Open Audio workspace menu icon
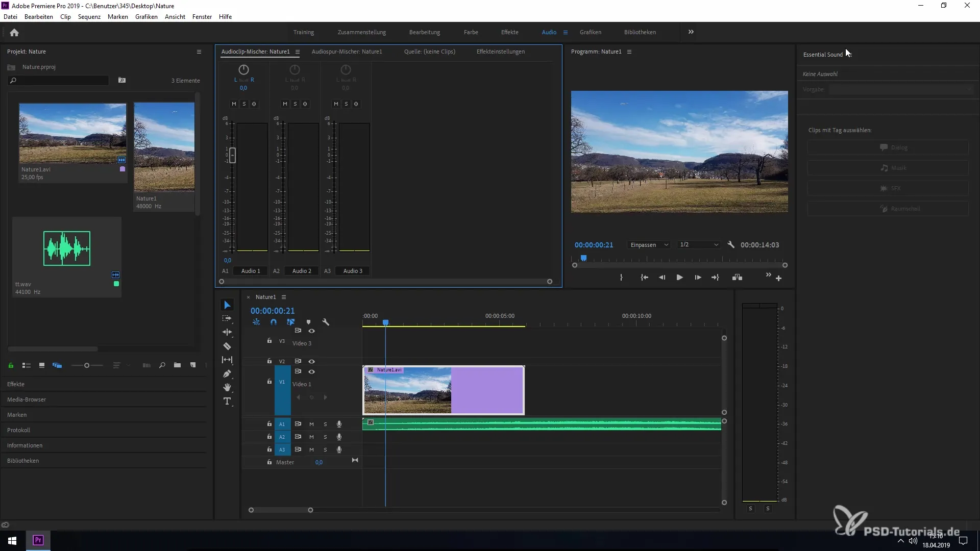 point(566,32)
